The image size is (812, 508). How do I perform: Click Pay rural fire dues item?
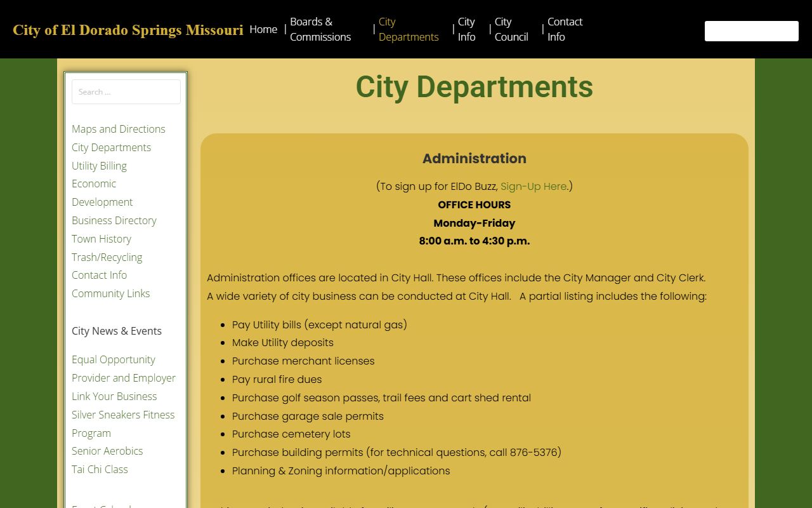click(x=277, y=379)
